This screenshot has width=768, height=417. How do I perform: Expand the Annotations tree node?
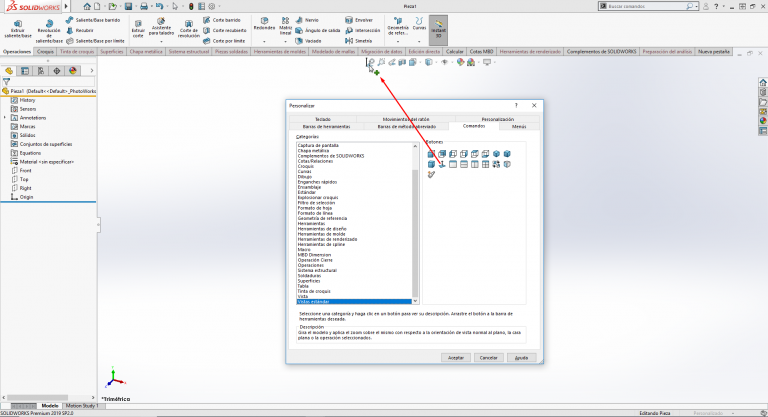(x=5, y=118)
